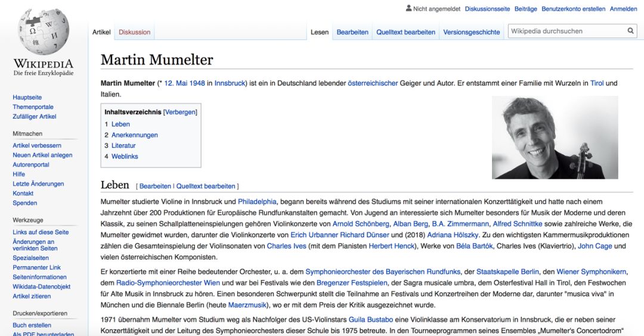Jump to the Leben section in contents
Image resolution: width=644 pixels, height=336 pixels.
click(120, 124)
